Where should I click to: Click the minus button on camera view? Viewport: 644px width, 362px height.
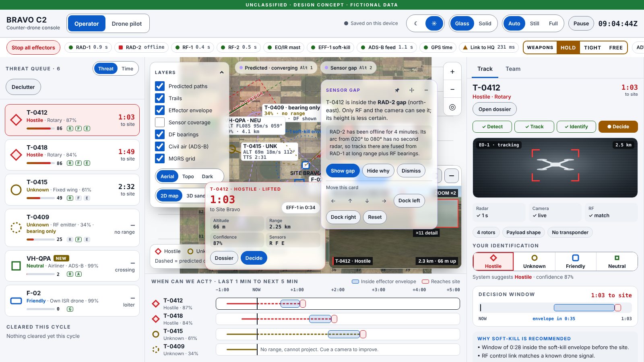pos(452,176)
